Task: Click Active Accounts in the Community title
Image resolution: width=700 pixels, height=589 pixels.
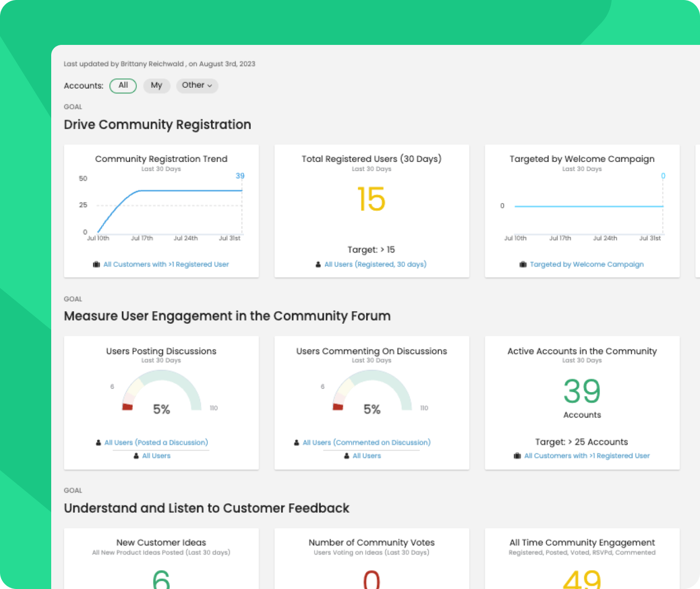Action: pyautogui.click(x=582, y=351)
